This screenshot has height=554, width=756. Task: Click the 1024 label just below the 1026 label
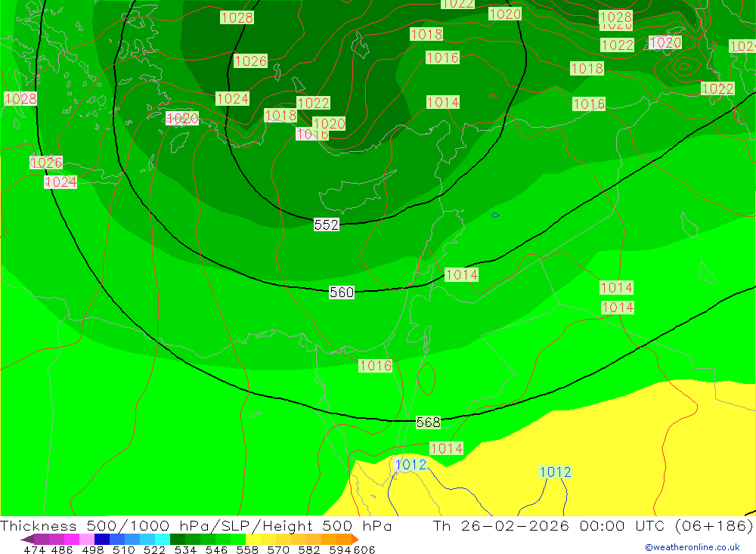pos(60,182)
